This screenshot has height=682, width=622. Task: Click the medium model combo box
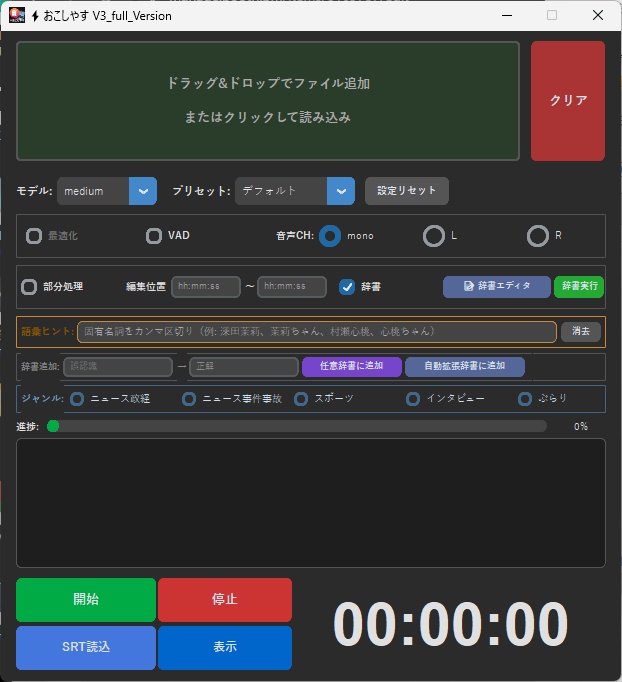point(107,191)
